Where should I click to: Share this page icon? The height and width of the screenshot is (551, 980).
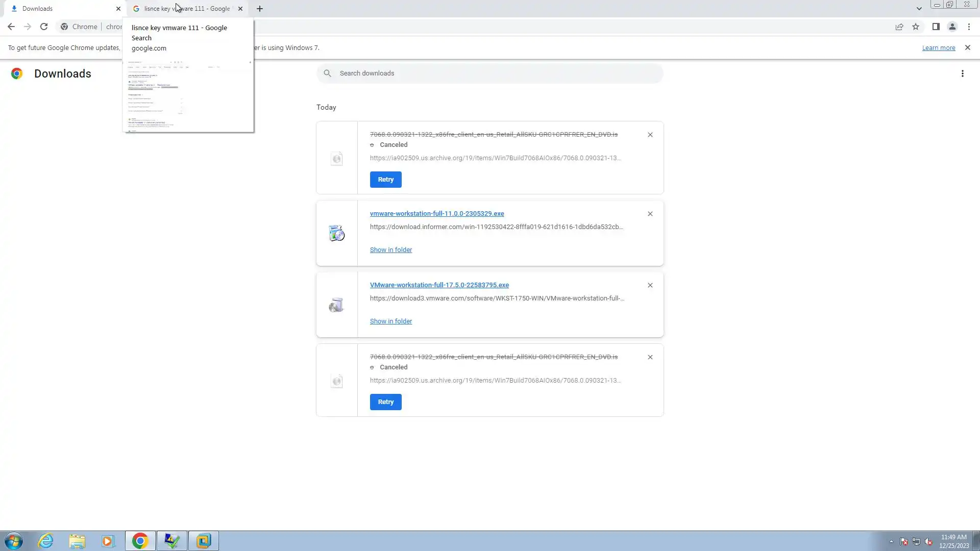click(x=899, y=27)
